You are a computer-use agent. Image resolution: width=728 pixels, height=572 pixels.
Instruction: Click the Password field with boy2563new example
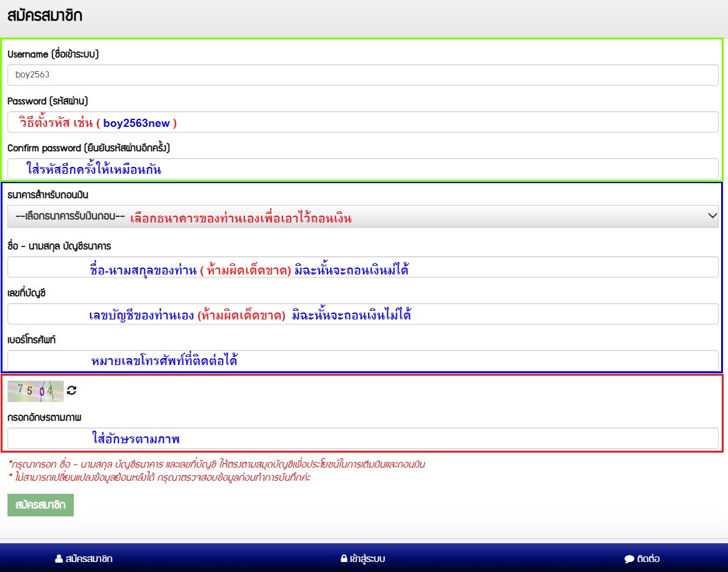tap(364, 122)
